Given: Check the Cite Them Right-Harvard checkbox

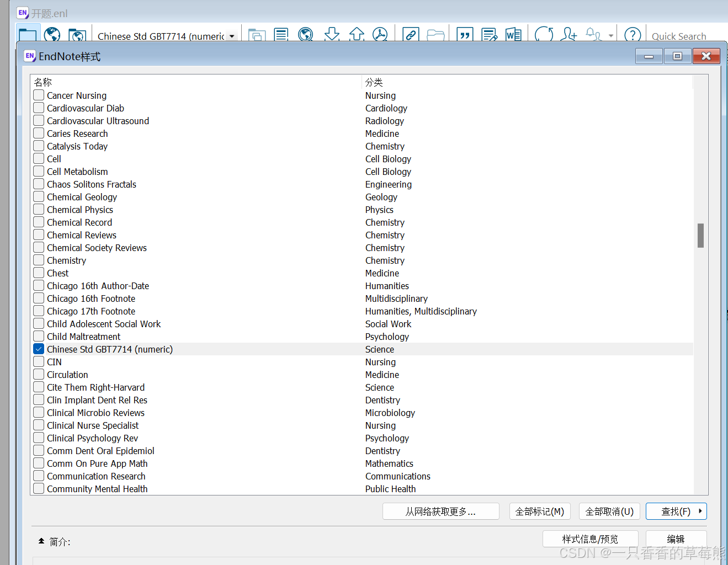Looking at the screenshot, I should tap(39, 387).
